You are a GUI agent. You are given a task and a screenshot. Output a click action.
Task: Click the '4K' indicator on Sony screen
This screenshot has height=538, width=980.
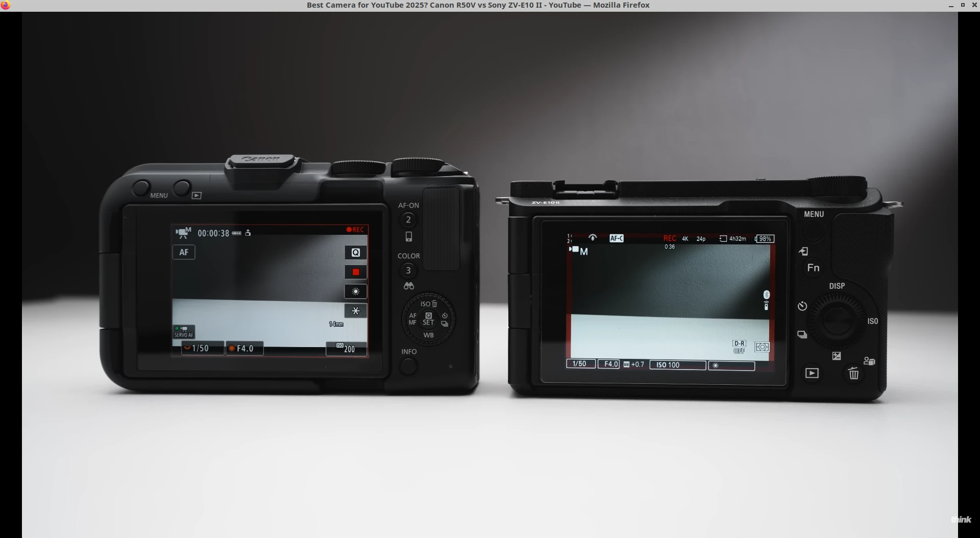(685, 239)
